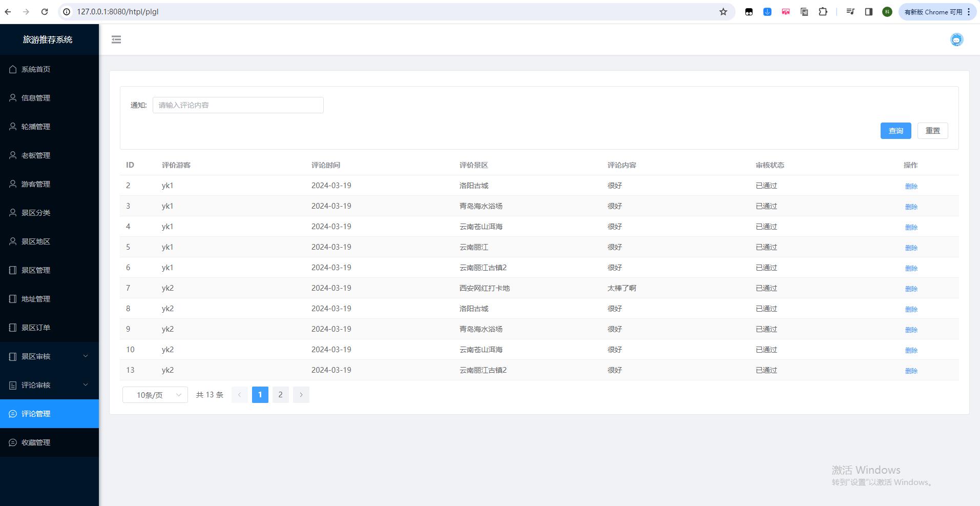Click the black square extension icon
The width and height of the screenshot is (980, 506).
[x=749, y=12]
